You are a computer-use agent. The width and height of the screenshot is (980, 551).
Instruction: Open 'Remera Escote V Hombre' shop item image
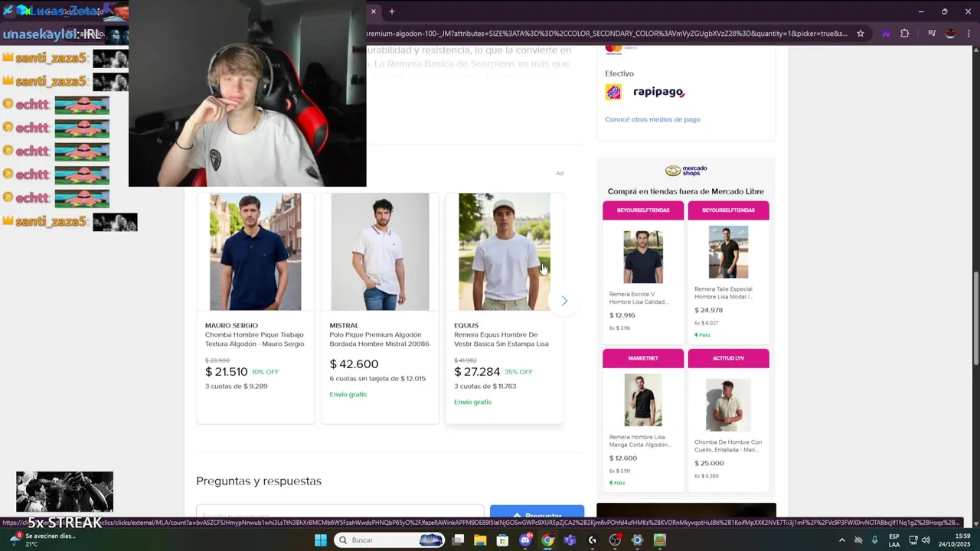643,257
